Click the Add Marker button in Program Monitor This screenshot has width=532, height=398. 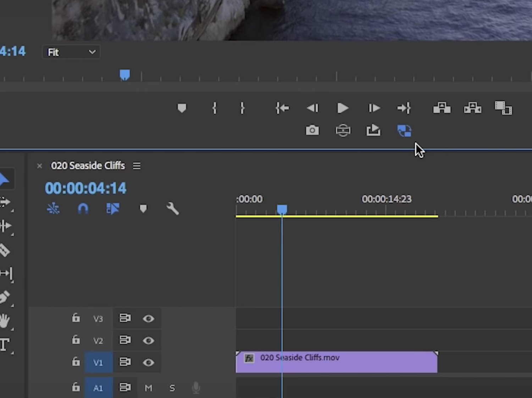click(x=182, y=108)
